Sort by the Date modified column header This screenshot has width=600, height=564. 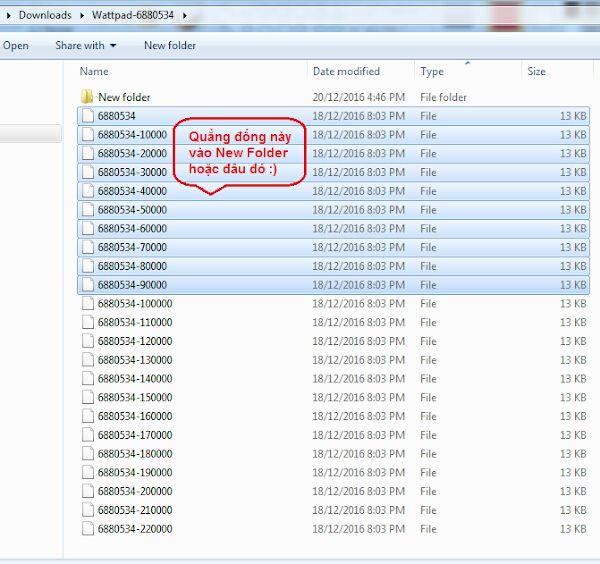[x=346, y=71]
